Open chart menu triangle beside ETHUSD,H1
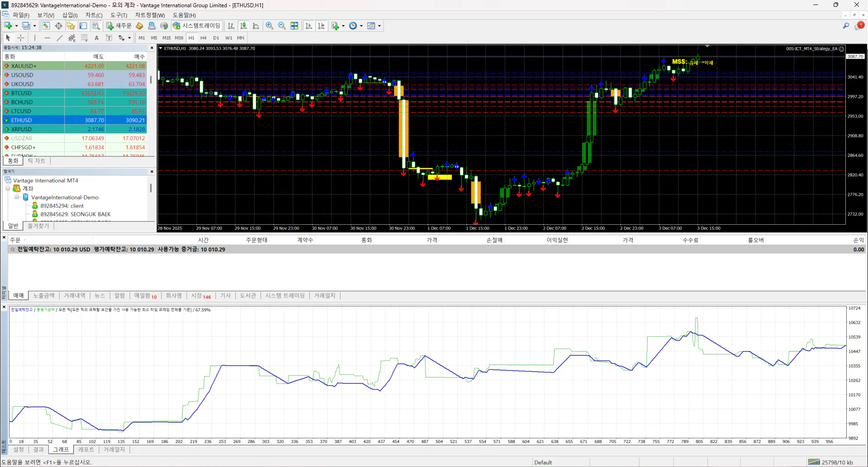868x467 pixels. (x=160, y=48)
